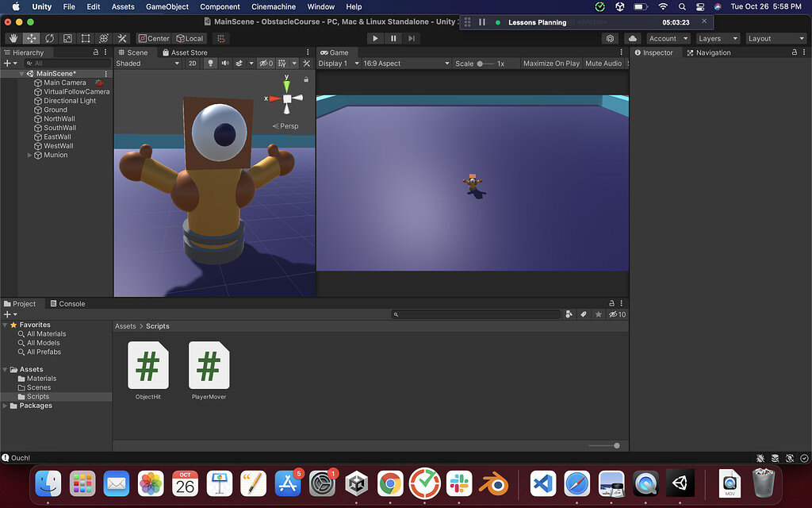The image size is (812, 508).
Task: Search Project by label icon
Action: click(x=584, y=314)
